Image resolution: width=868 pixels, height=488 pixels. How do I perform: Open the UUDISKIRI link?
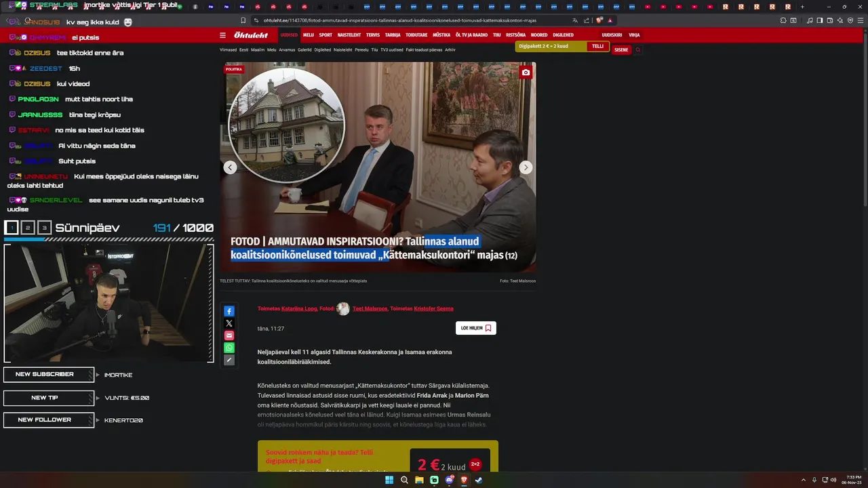pyautogui.click(x=612, y=35)
